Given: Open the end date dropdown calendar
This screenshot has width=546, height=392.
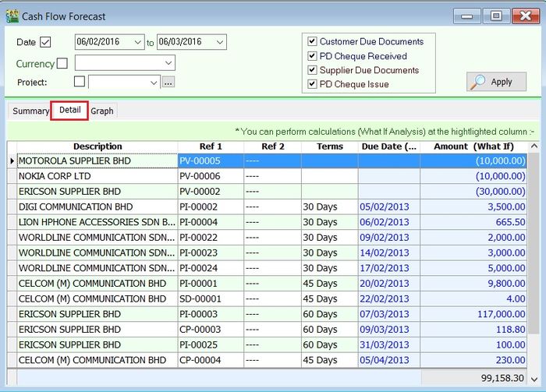Looking at the screenshot, I should click(x=219, y=42).
